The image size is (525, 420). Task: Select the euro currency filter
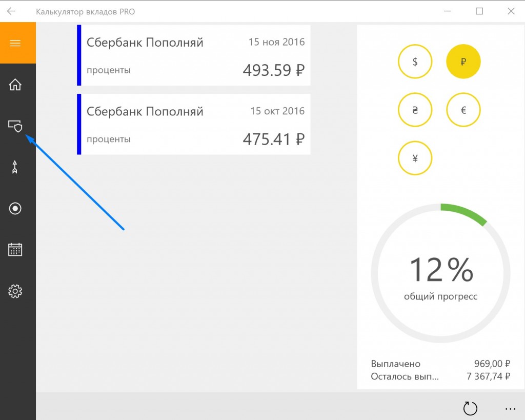point(463,110)
